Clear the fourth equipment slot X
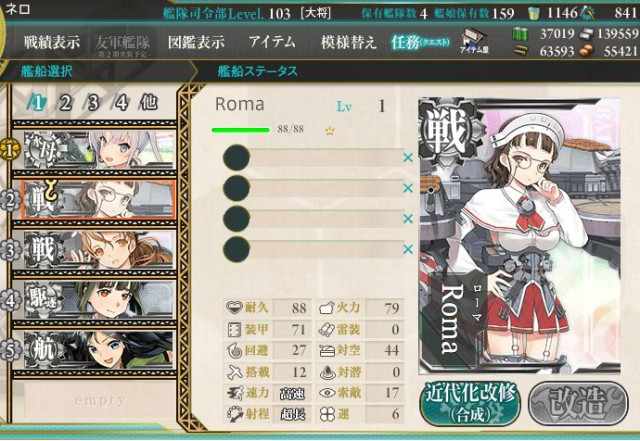Viewport: 640px width, 441px height. pos(408,249)
